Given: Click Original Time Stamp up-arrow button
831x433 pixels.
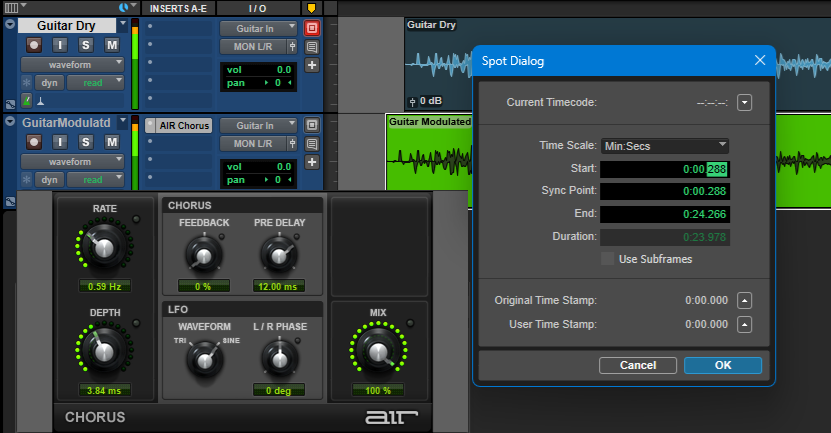Looking at the screenshot, I should tap(744, 301).
